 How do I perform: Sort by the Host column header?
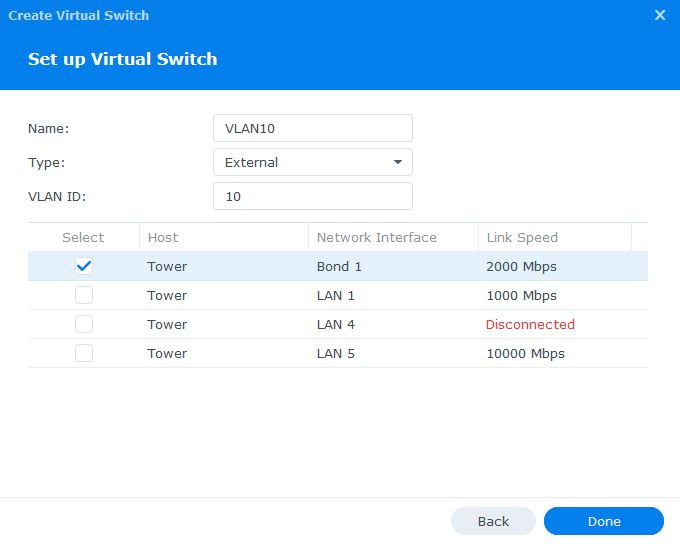(x=163, y=237)
